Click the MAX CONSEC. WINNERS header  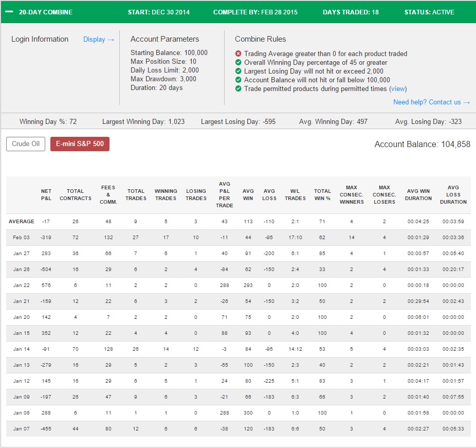pos(352,195)
